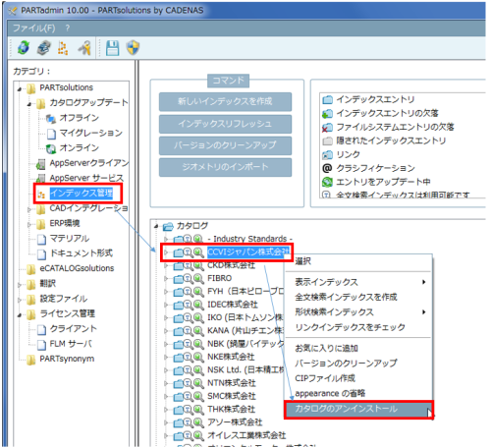Choose CIPファイル作成 from context menu

click(x=358, y=378)
